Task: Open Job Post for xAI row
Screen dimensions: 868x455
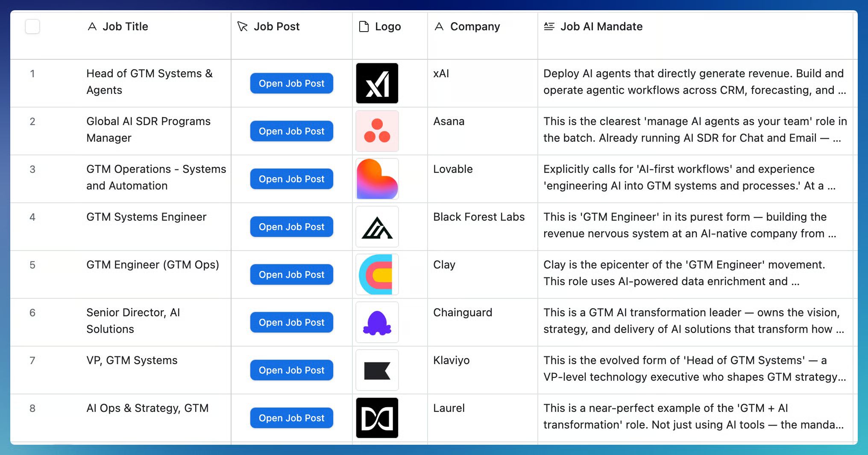Action: (x=291, y=83)
